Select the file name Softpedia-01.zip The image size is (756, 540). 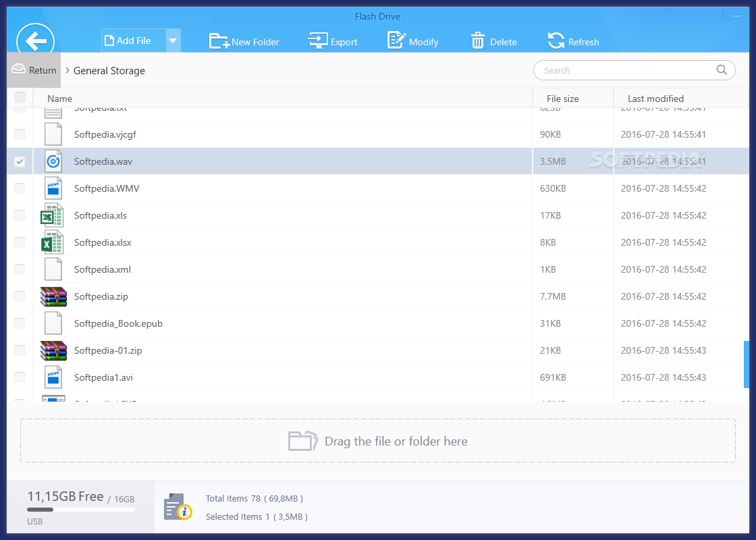pyautogui.click(x=108, y=350)
